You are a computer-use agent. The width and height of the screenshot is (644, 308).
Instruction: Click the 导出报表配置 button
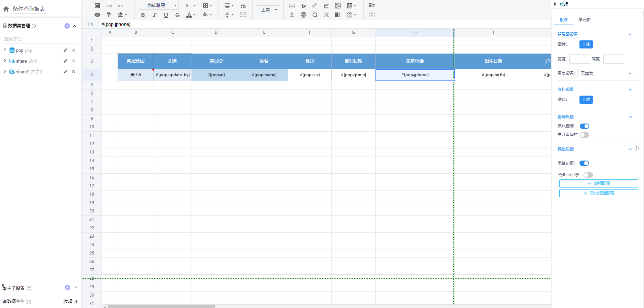click(x=599, y=193)
